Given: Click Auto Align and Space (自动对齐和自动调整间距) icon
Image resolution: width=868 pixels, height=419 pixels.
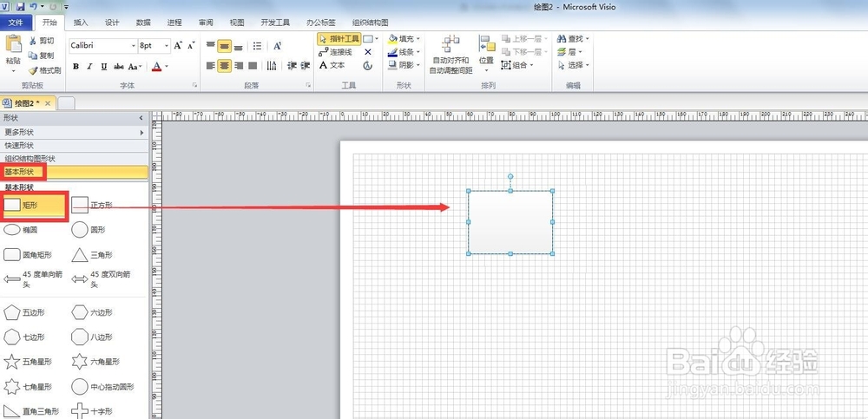Looking at the screenshot, I should click(x=451, y=43).
